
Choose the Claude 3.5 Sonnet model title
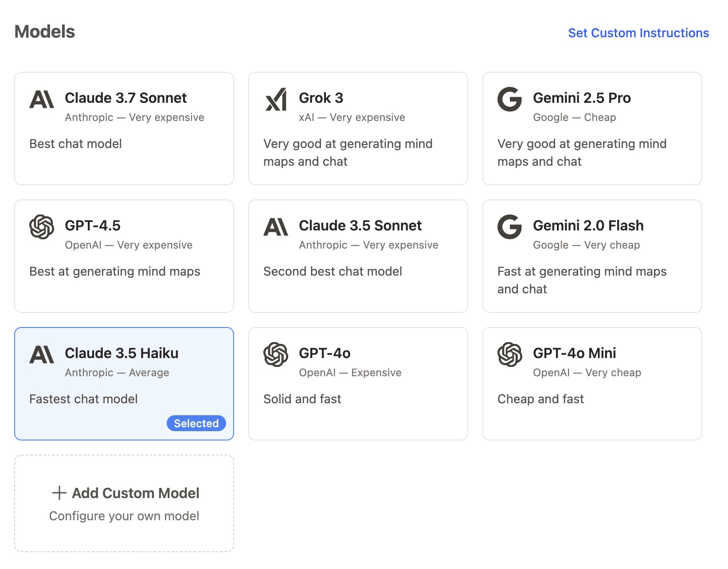(x=360, y=226)
